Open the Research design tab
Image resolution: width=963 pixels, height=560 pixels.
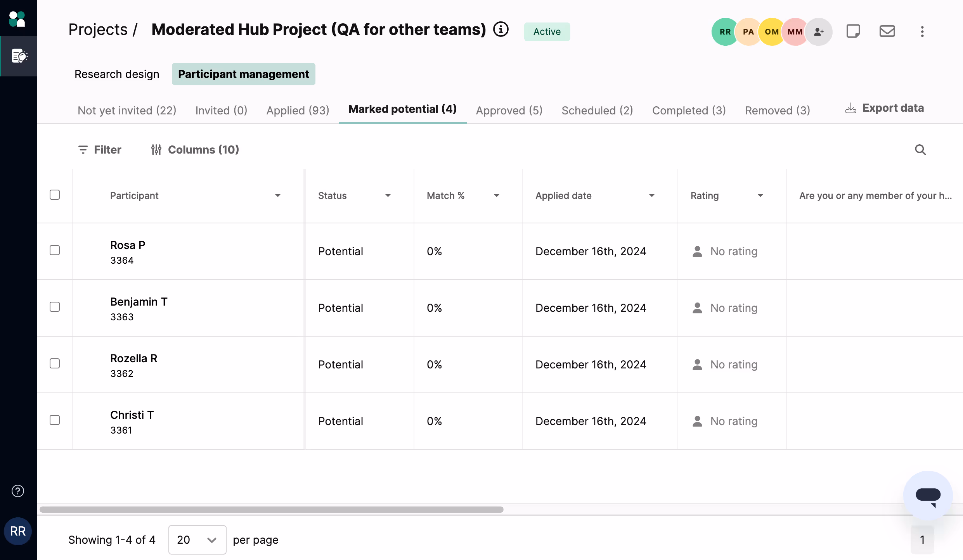[117, 74]
